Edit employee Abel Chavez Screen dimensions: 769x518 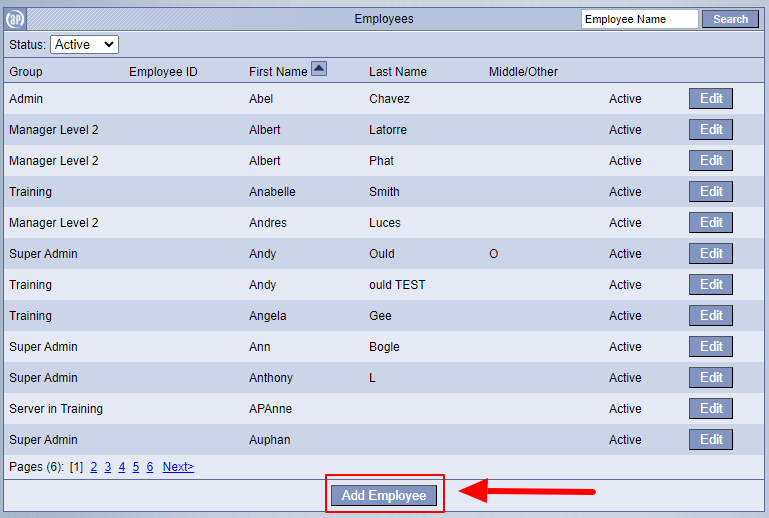click(x=711, y=99)
